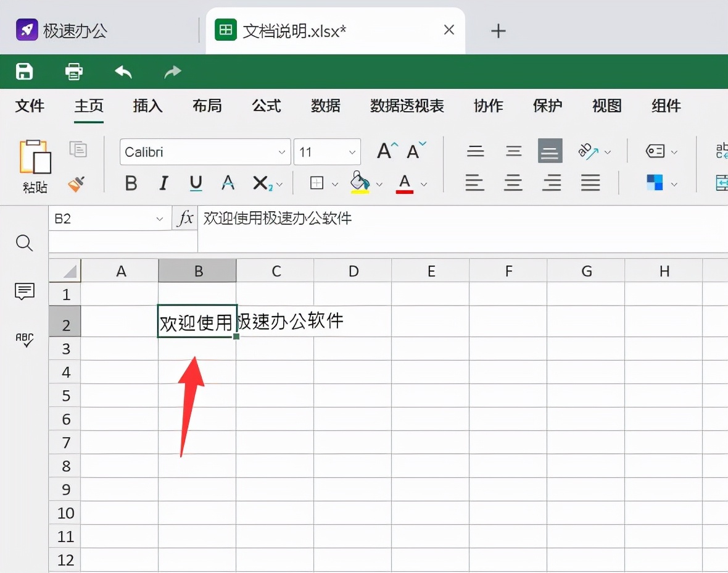Select the Format Painter brush icon
The image size is (728, 573).
coord(77,184)
